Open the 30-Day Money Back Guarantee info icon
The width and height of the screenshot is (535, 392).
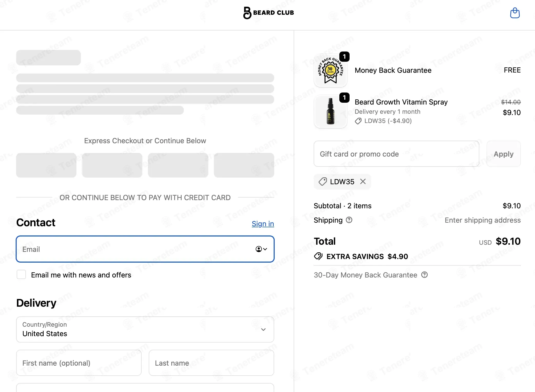pyautogui.click(x=424, y=275)
